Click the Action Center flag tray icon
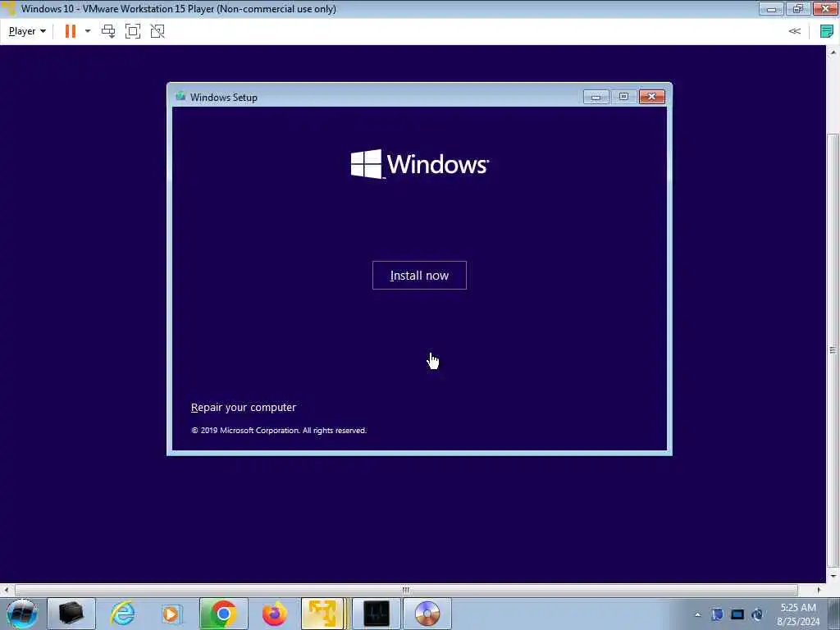 [x=717, y=614]
